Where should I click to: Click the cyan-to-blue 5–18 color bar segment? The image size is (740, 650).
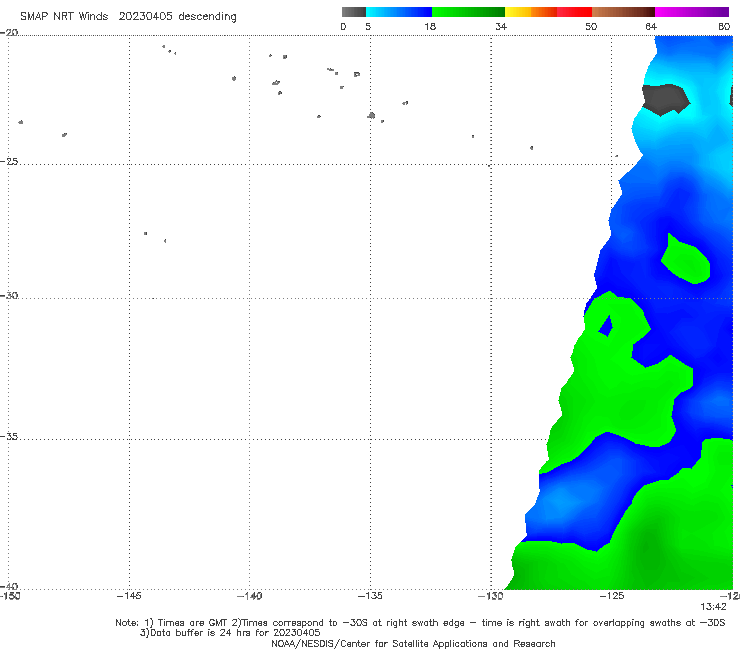(x=399, y=12)
